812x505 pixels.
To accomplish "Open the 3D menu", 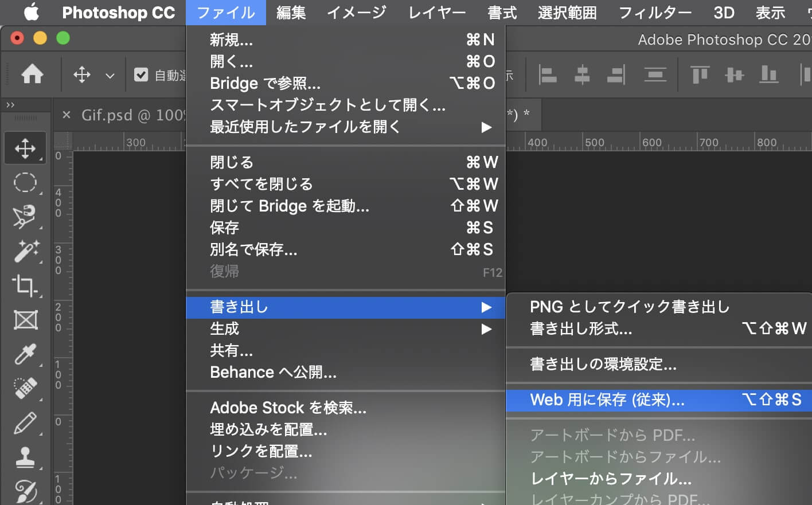I will tap(724, 12).
